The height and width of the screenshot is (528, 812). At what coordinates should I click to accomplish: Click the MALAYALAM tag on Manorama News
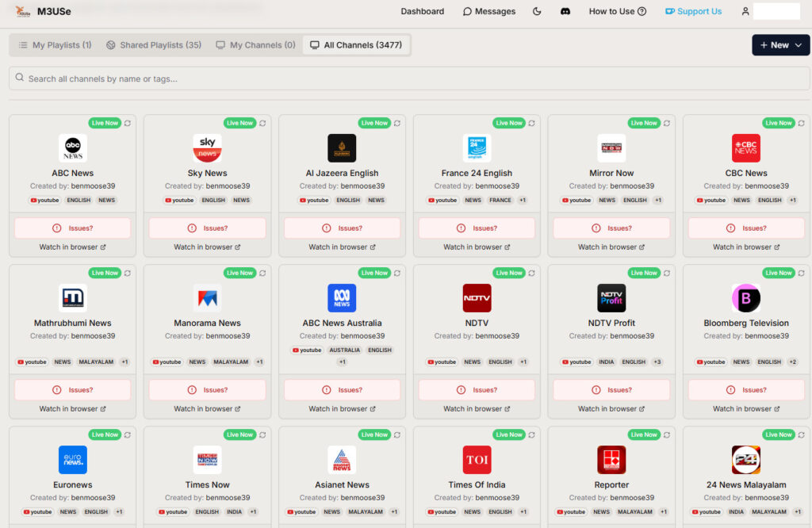(231, 362)
